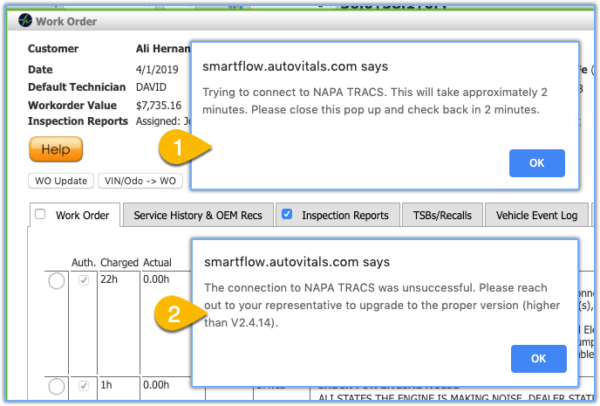This screenshot has height=406, width=600.
Task: Click the Actual 0.00h in the 1h row
Action: (x=156, y=385)
